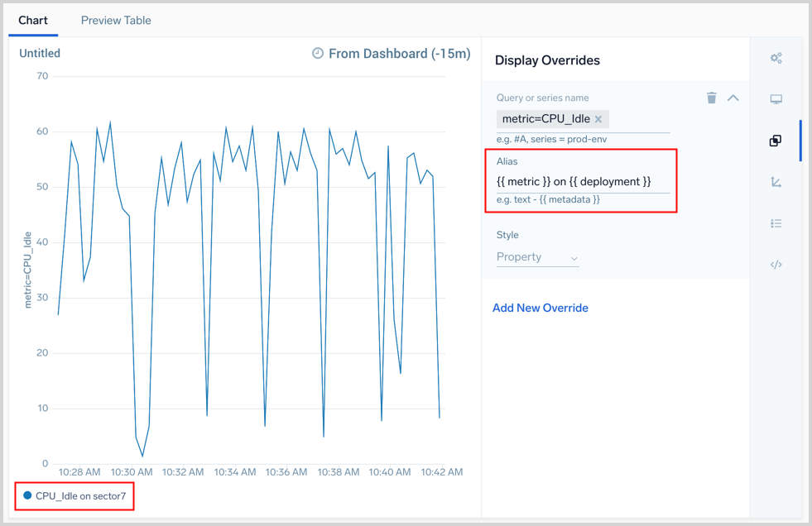Collapse the override using the chevron

click(733, 98)
